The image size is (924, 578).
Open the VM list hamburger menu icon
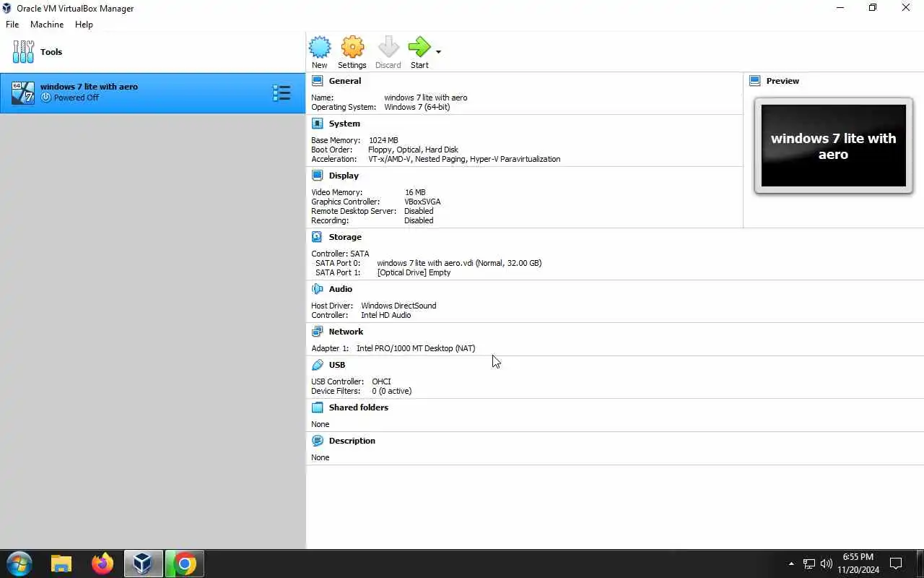[x=282, y=92]
